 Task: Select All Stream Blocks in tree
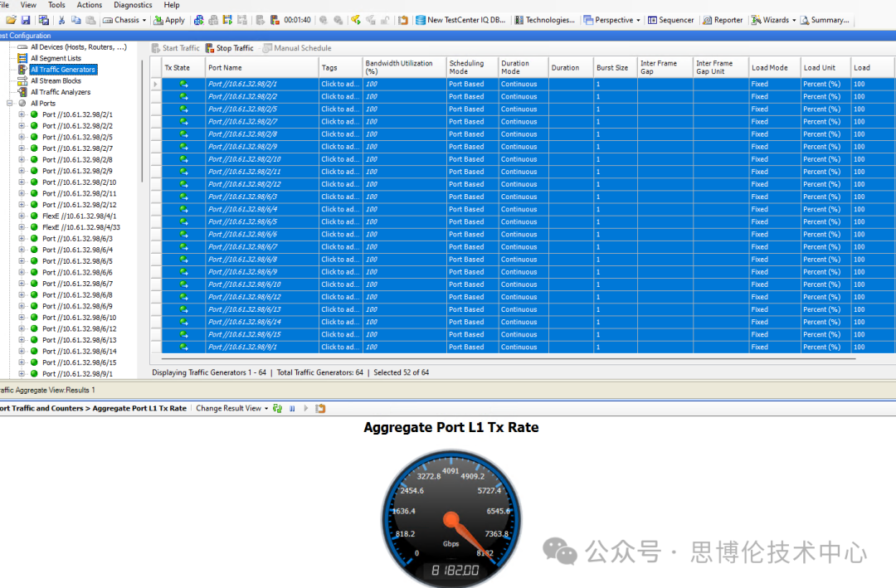coord(56,81)
